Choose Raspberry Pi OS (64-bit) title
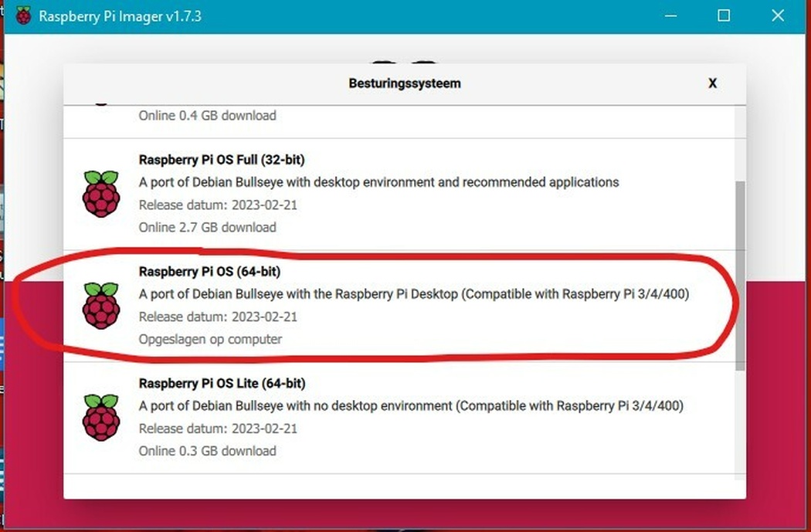 pos(209,272)
